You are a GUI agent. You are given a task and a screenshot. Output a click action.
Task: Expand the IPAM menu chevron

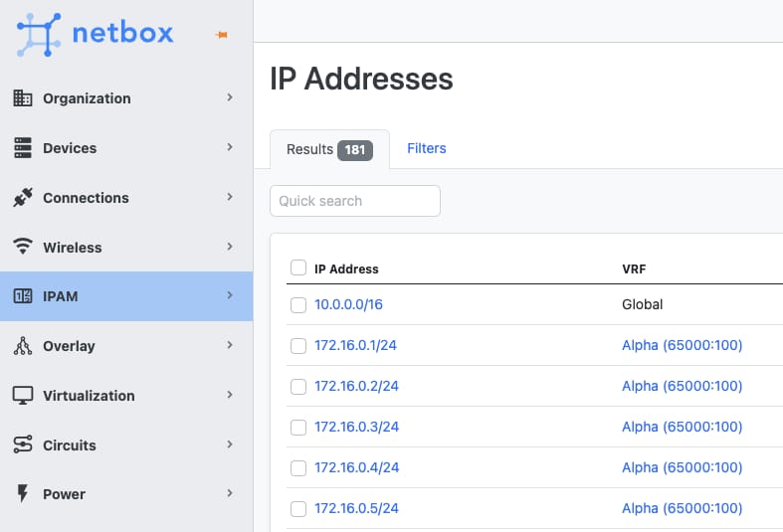[230, 295]
